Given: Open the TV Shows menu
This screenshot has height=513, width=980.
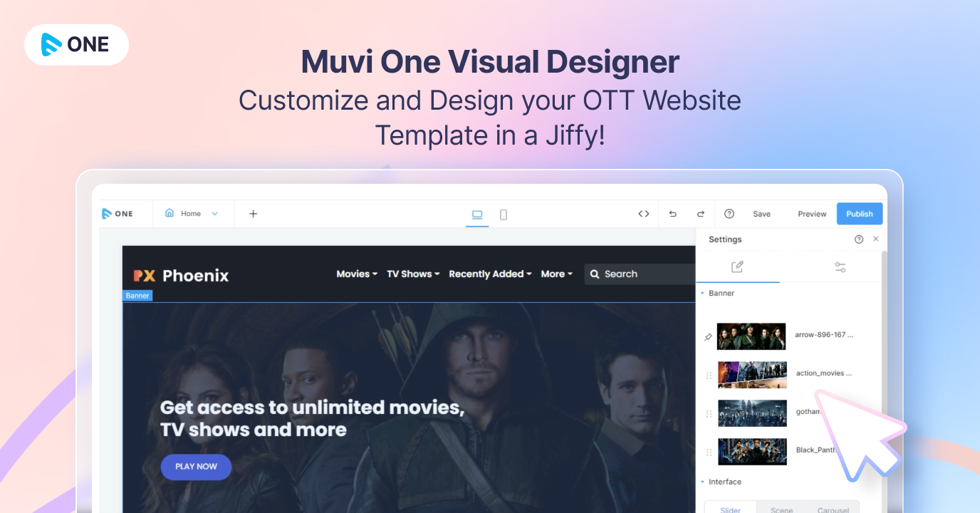Looking at the screenshot, I should pos(413,274).
